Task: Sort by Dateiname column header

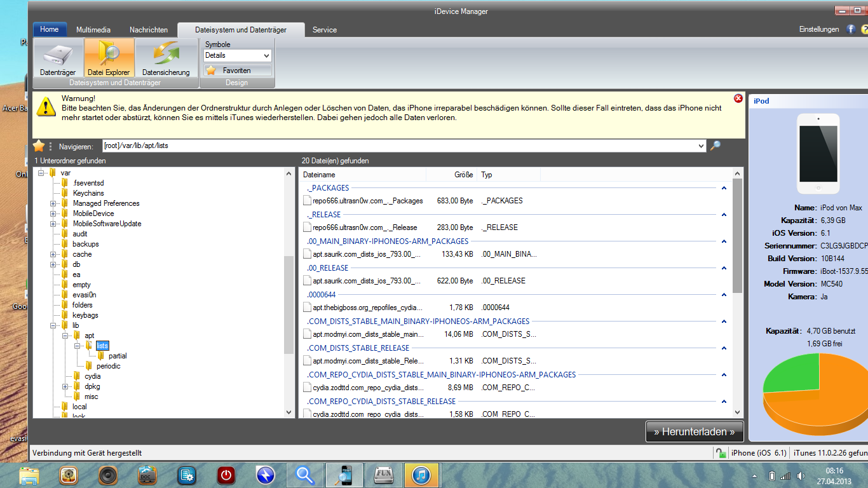Action: 362,175
